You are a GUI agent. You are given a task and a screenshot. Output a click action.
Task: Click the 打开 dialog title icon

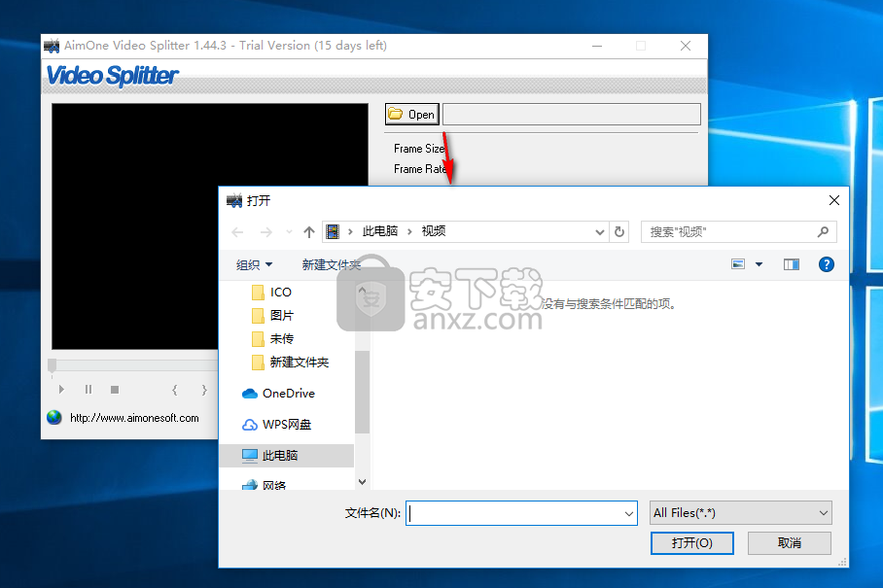234,200
